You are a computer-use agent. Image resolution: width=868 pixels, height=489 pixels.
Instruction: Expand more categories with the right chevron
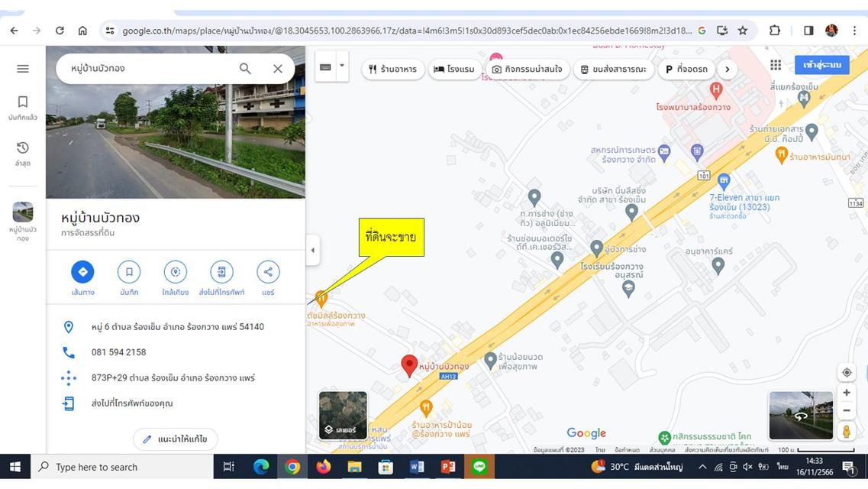point(727,69)
